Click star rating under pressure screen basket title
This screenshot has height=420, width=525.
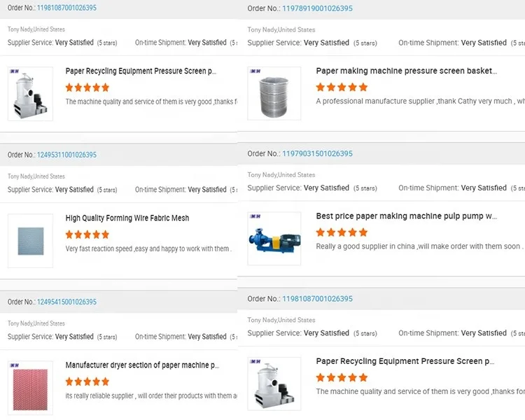pos(342,87)
